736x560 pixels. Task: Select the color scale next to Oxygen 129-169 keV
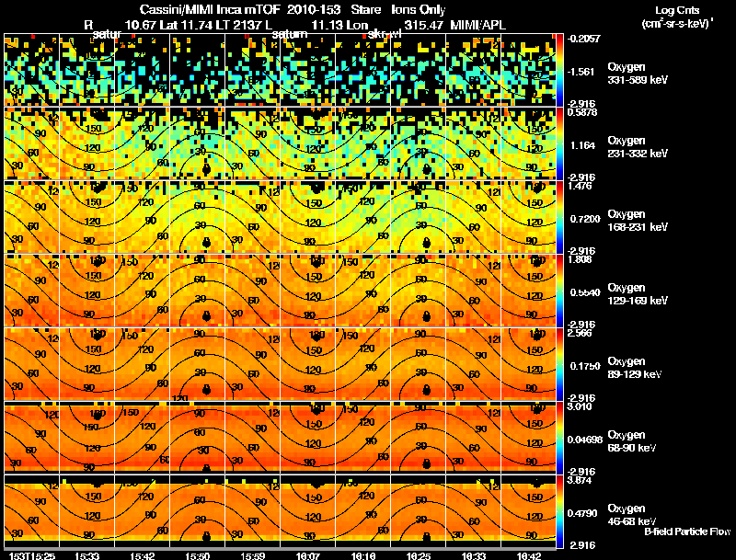tap(559, 291)
